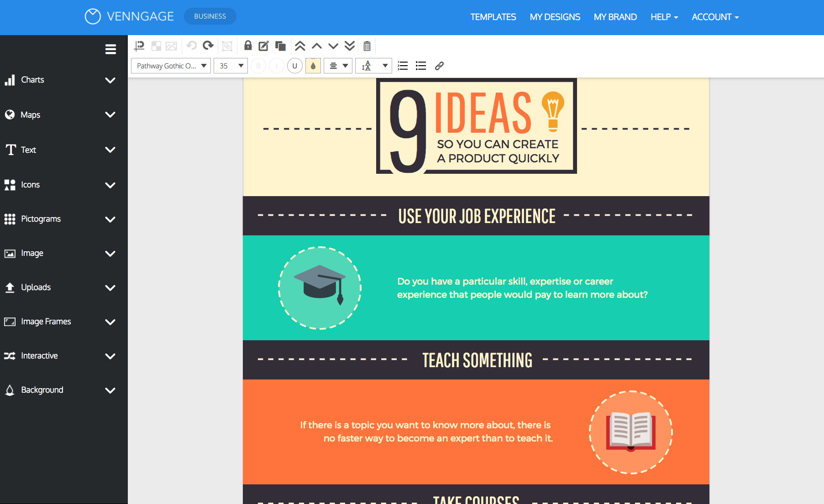Toggle bulleted list formatting
Screen dimensions: 824x504
(421, 66)
